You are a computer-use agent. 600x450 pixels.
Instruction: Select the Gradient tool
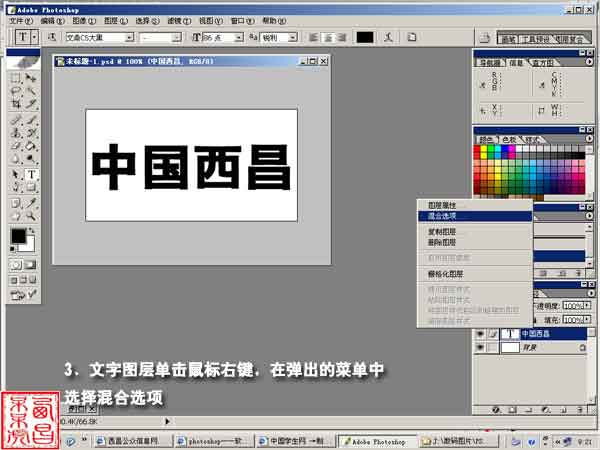coord(31,146)
